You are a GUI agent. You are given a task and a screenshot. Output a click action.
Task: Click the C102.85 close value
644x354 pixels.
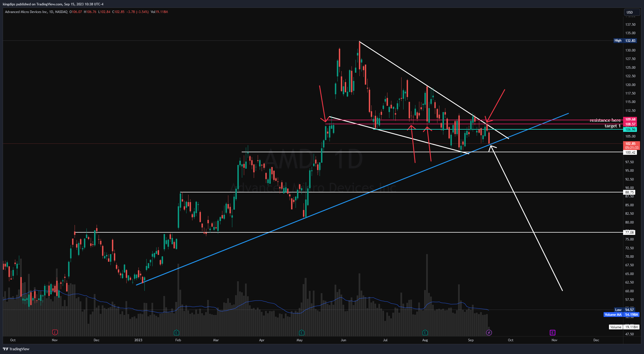[118, 12]
